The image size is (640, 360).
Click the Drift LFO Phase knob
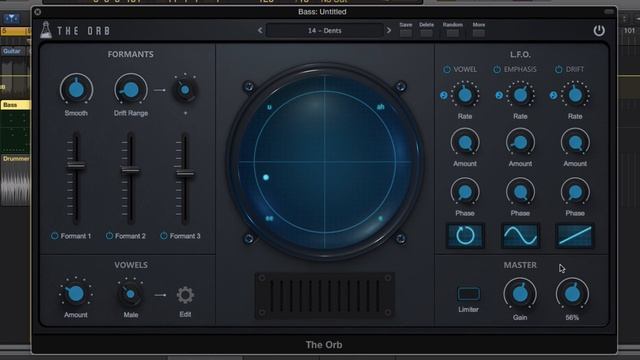pyautogui.click(x=575, y=192)
